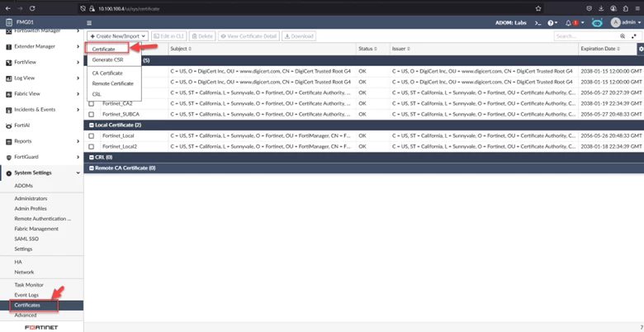The width and height of the screenshot is (644, 332).
Task: Open Admin Profiles in the sidebar
Action: click(31, 209)
